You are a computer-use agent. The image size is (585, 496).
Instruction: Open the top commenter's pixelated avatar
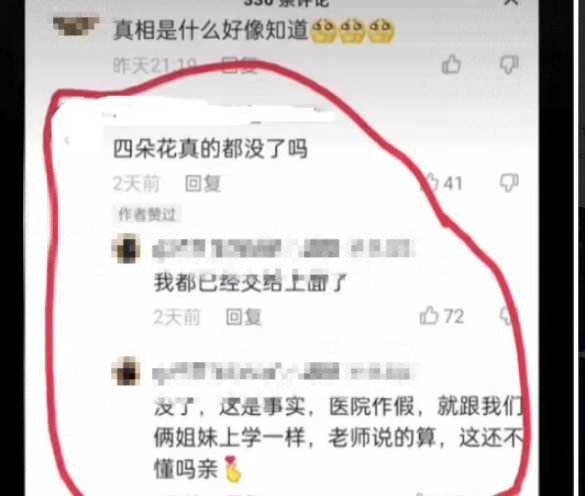pyautogui.click(x=76, y=25)
